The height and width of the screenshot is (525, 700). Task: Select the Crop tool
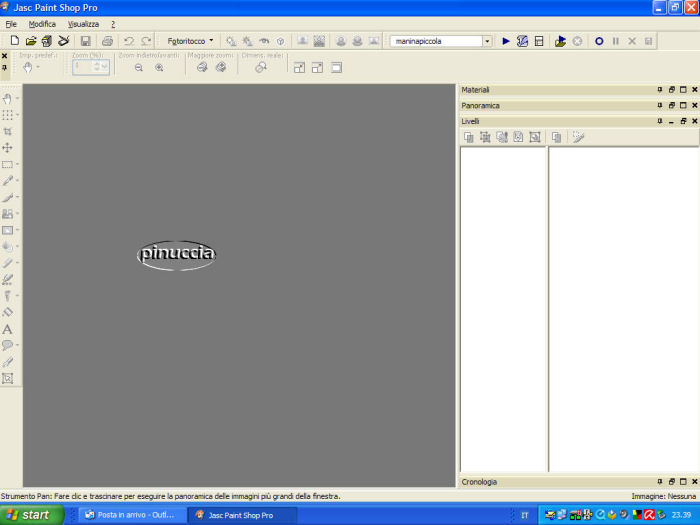click(x=7, y=131)
